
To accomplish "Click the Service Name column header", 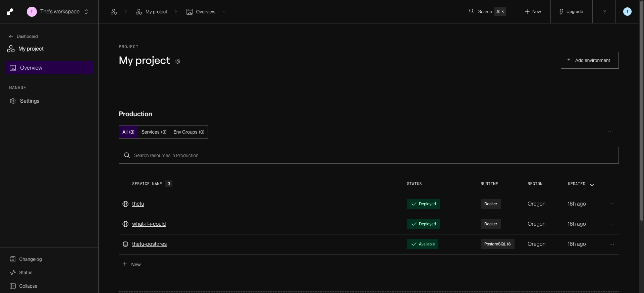I will pyautogui.click(x=147, y=184).
